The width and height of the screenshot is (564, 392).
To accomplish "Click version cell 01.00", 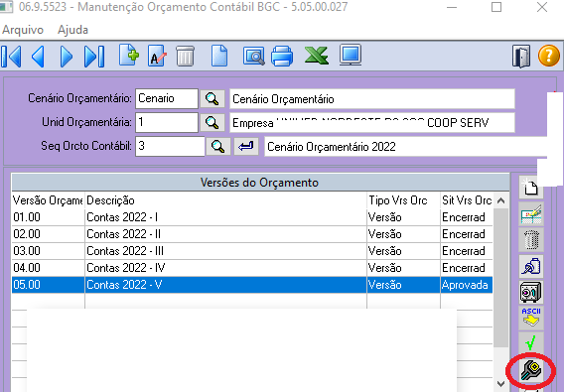I will tap(49, 217).
